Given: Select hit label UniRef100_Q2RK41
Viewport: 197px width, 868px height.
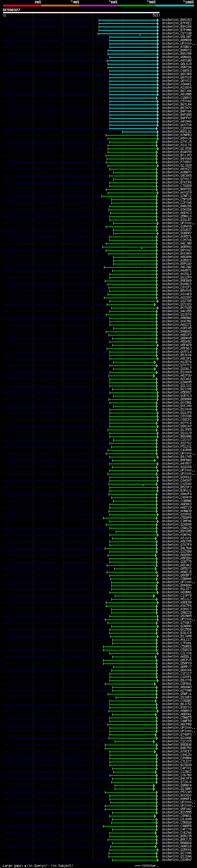Looking at the screenshot, I should point(177,850).
